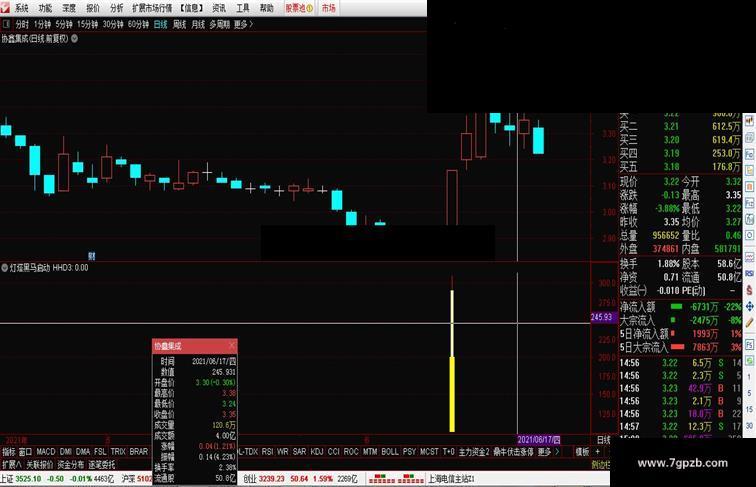This screenshot has height=487, width=756.
Task: Click the arrow right of indicator 更多
Action: [x=557, y=452]
